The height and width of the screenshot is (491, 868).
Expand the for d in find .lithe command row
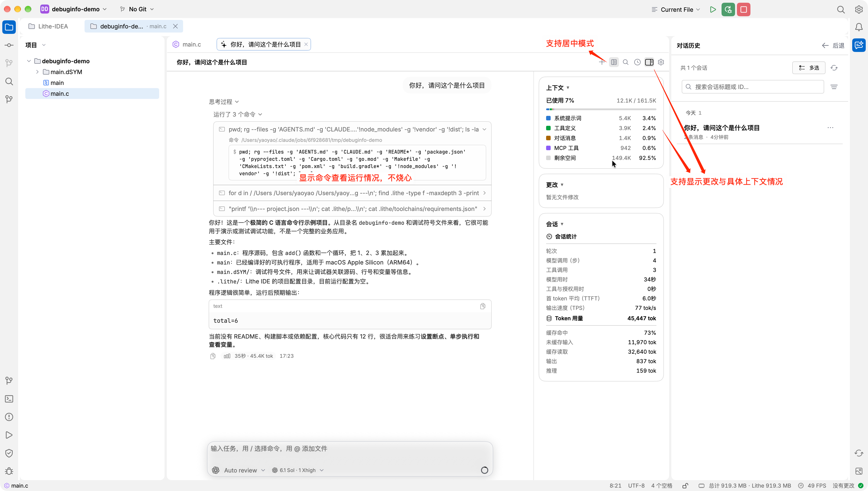tap(352, 193)
